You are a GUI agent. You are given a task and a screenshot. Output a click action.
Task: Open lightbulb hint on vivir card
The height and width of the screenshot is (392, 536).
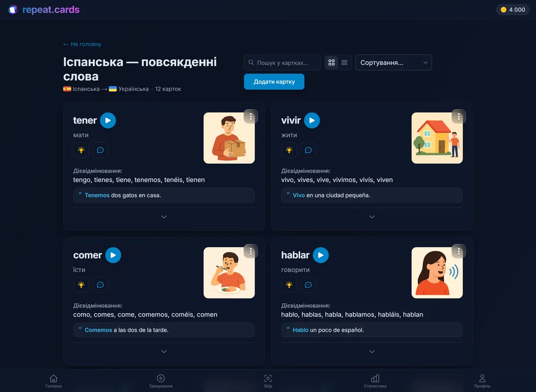pyautogui.click(x=289, y=150)
